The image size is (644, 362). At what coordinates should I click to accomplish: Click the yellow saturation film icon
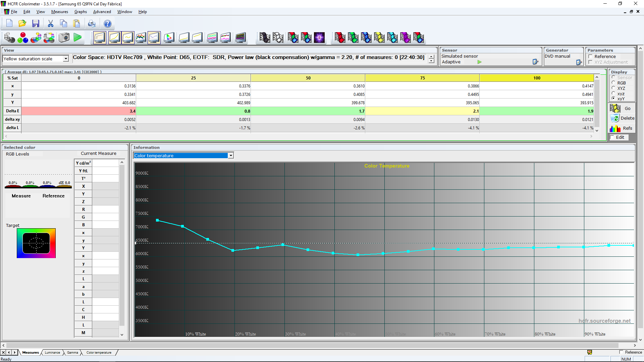[x=379, y=38]
